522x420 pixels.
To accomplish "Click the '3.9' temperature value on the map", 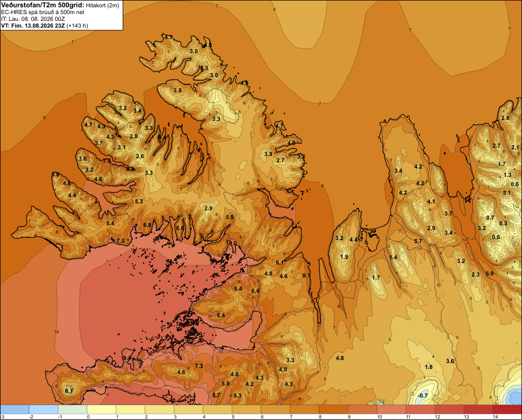I will [268, 154].
